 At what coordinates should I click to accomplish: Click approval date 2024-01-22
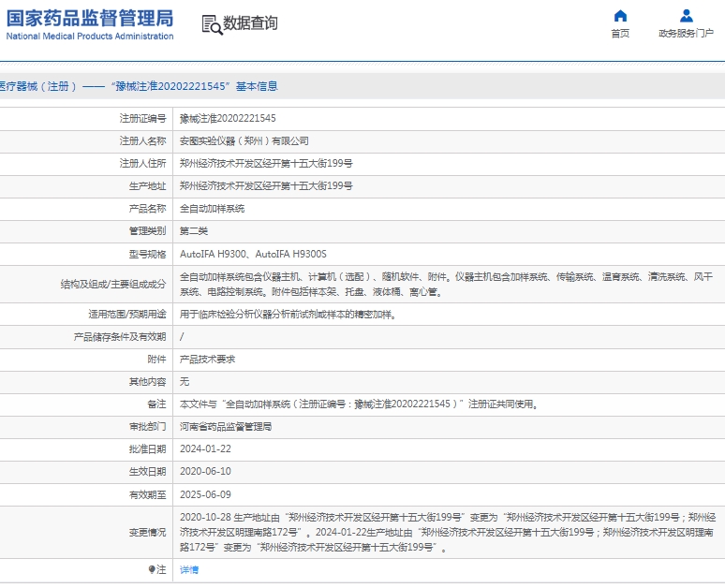click(x=205, y=448)
